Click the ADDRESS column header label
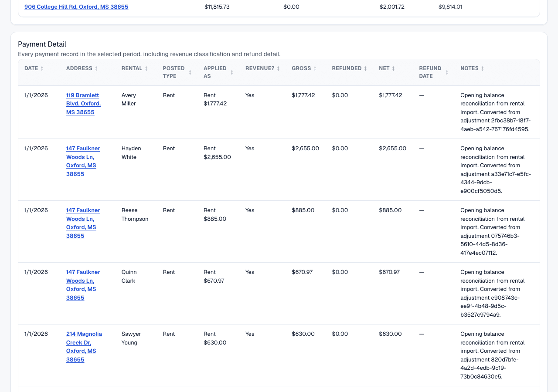Screen dimensions: 558x392 click(79, 68)
